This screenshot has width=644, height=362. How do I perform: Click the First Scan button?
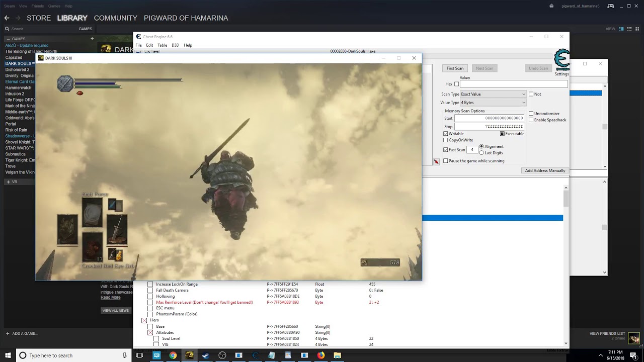pos(455,68)
